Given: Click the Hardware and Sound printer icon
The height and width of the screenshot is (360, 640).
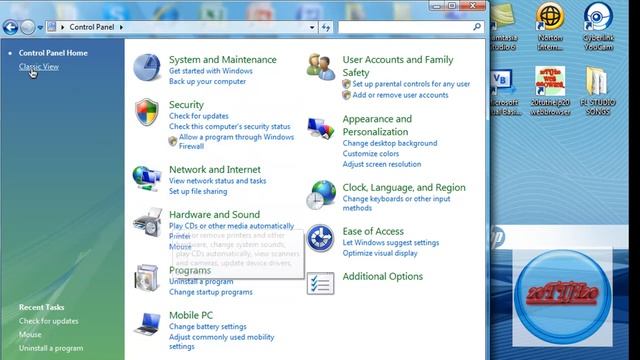Looking at the screenshot, I should 147,222.
